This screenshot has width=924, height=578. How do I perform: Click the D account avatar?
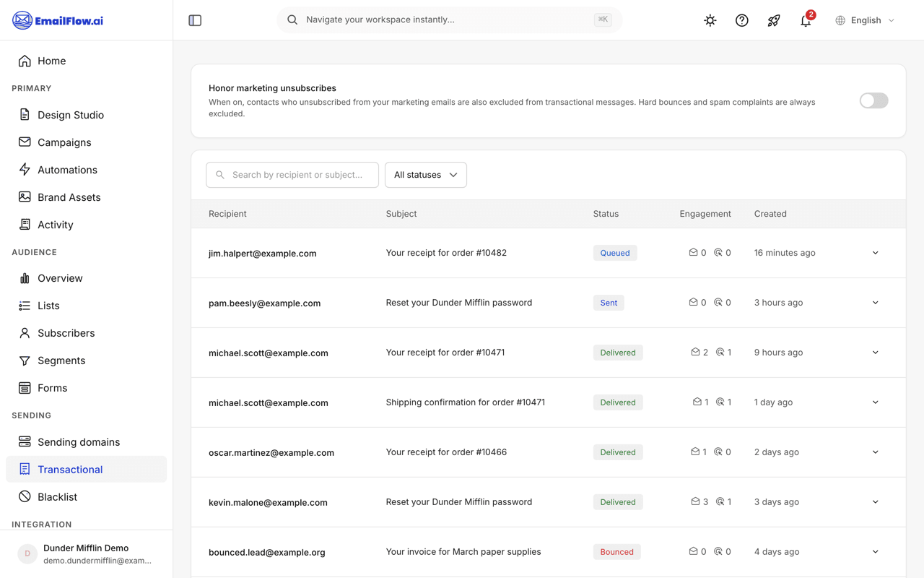coord(27,554)
